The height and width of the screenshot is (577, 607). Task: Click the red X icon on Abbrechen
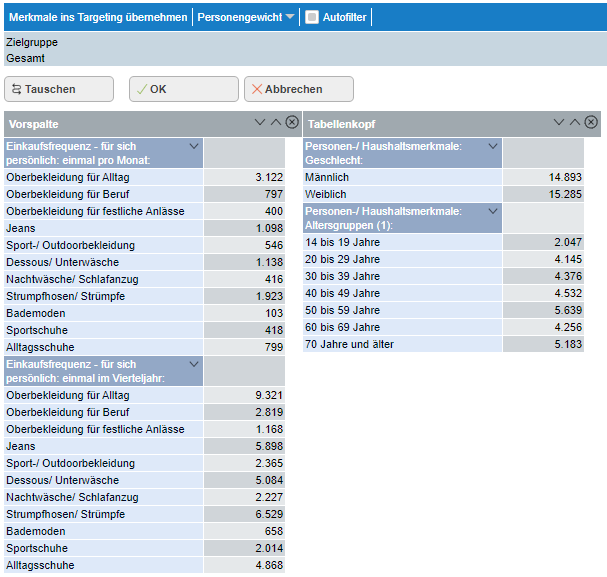(x=257, y=89)
